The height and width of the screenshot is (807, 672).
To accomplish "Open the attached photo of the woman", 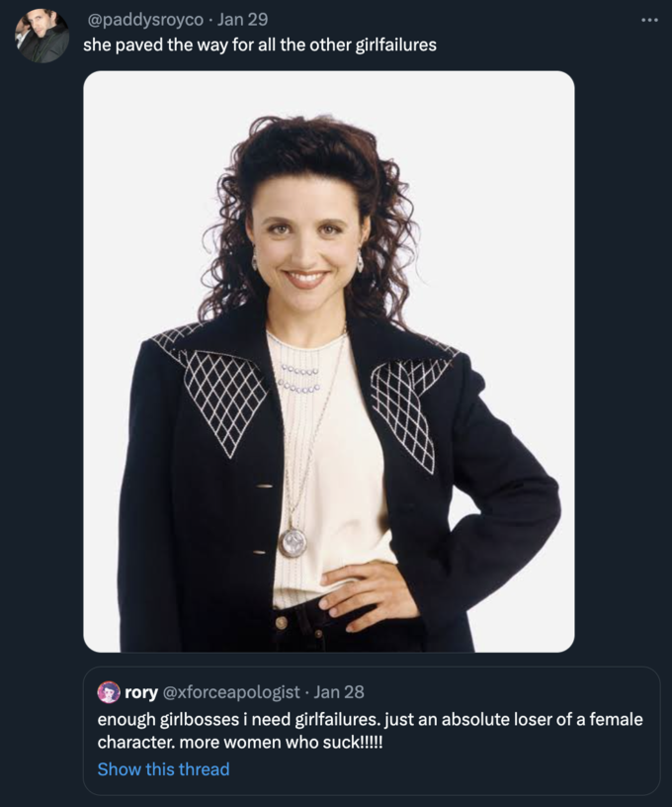I will [x=329, y=361].
